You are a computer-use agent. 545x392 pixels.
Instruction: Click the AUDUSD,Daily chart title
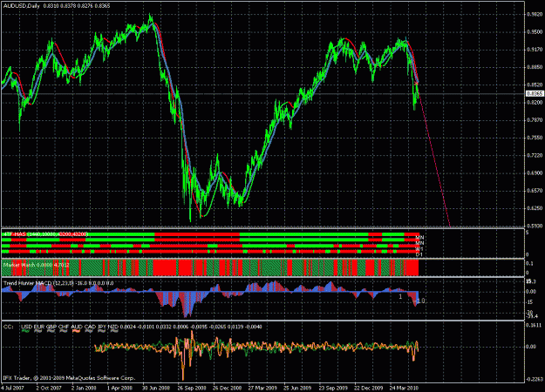22,6
